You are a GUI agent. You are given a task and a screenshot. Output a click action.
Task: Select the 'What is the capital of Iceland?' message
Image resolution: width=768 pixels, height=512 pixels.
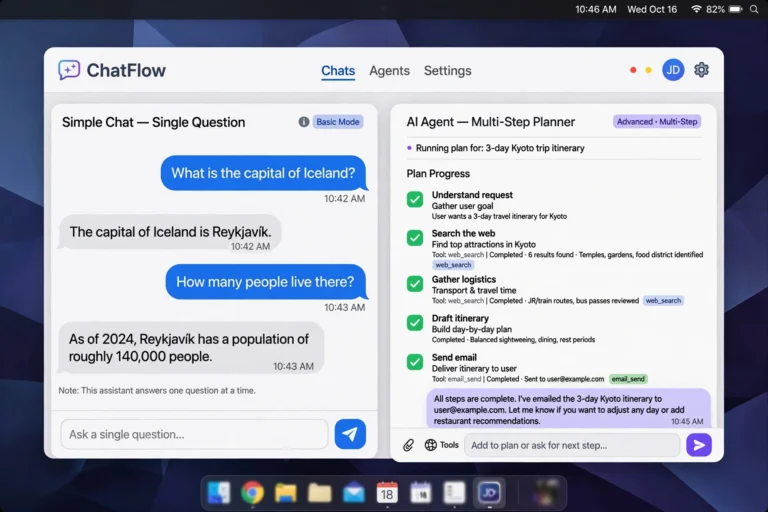tap(264, 173)
